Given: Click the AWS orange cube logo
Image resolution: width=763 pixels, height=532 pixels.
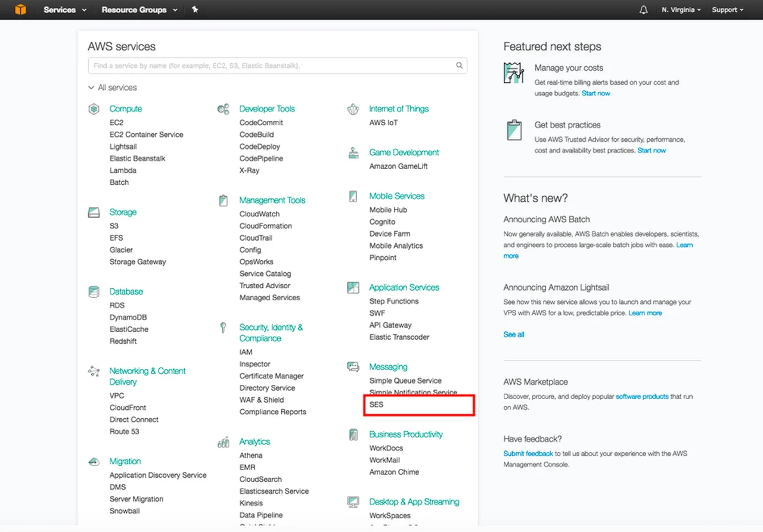Looking at the screenshot, I should (20, 10).
